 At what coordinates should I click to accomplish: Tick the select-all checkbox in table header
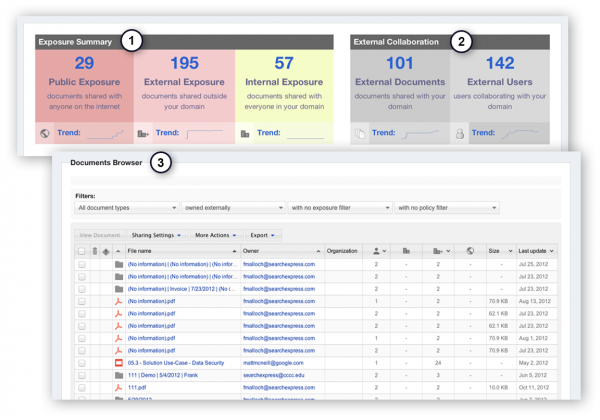[82, 251]
